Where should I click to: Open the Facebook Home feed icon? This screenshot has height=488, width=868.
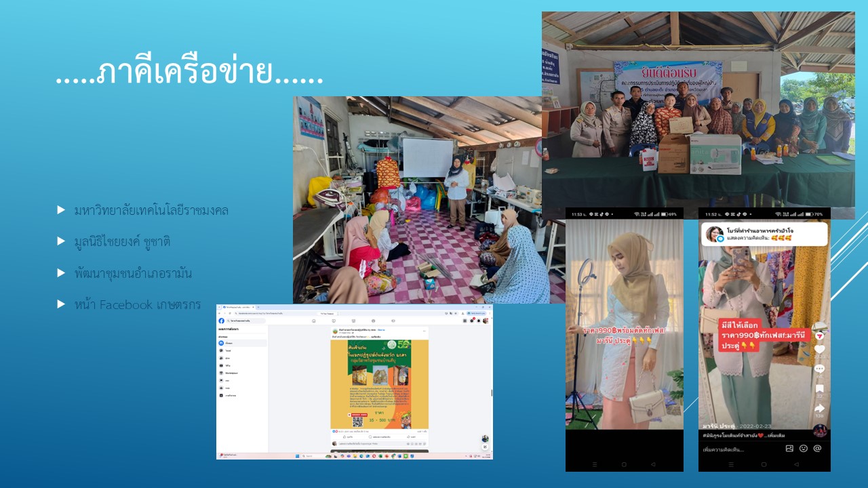point(313,321)
